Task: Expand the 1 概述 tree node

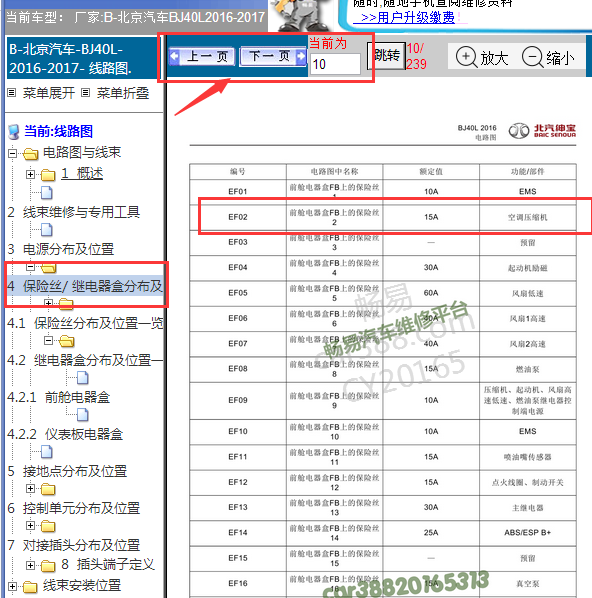Action: tap(31, 174)
